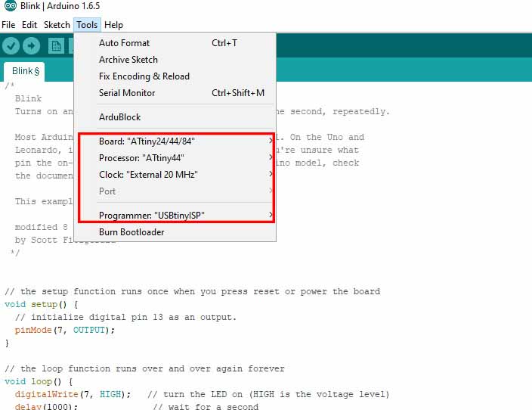Choose Archive Sketch menu entry
Screen dimensions: 532x410
point(175,60)
